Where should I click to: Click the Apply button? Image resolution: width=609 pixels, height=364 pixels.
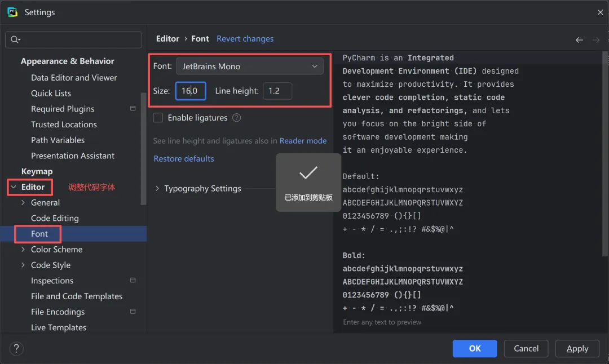pyautogui.click(x=577, y=348)
